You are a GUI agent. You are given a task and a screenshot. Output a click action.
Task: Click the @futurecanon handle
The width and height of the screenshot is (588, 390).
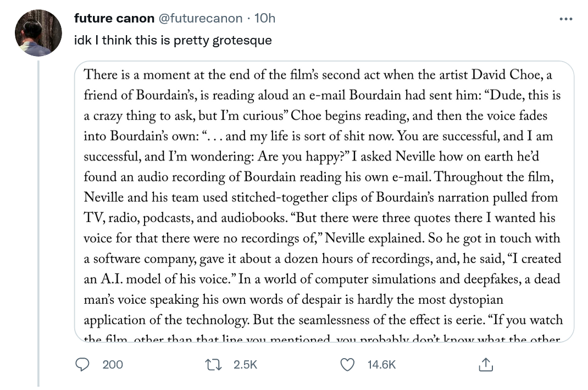(200, 18)
